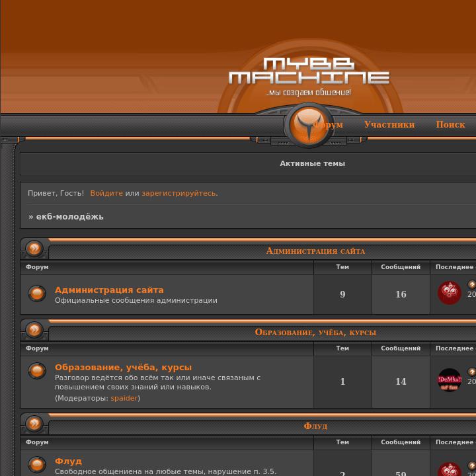Open the Флуд forum title link

(68, 461)
